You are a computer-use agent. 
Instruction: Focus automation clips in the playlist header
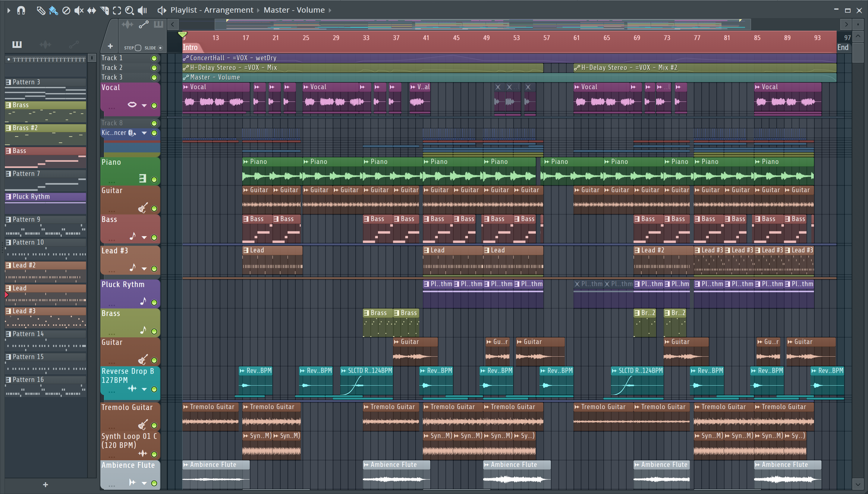(x=143, y=24)
